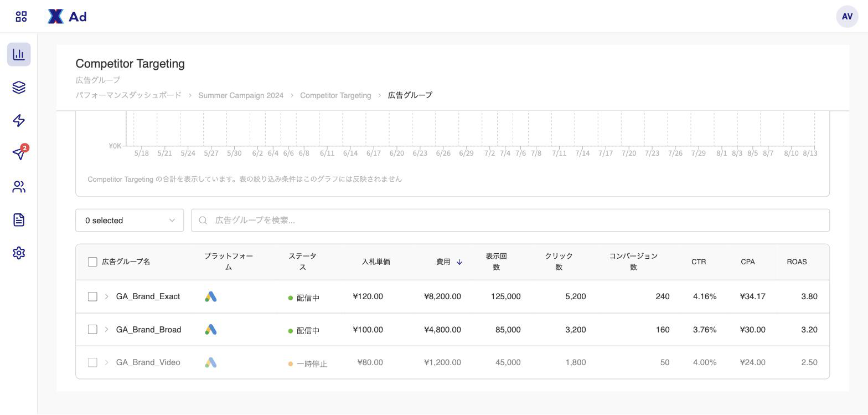The width and height of the screenshot is (868, 415).
Task: Click the 4.16% CTR cell
Action: [705, 296]
